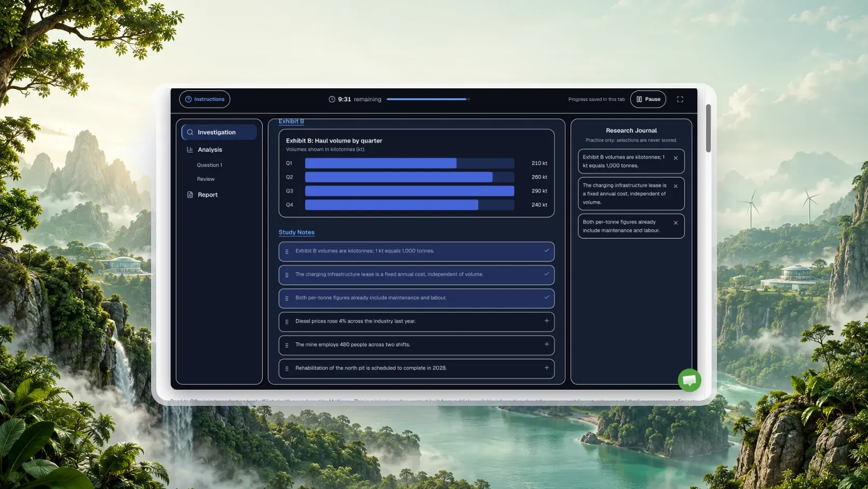
Task: Open the Analysis section
Action: coord(210,150)
